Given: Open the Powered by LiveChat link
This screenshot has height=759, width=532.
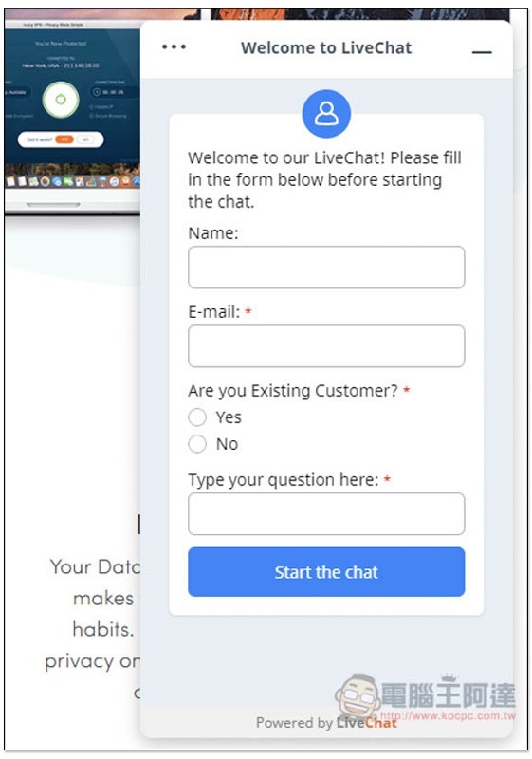Looking at the screenshot, I should [x=326, y=723].
